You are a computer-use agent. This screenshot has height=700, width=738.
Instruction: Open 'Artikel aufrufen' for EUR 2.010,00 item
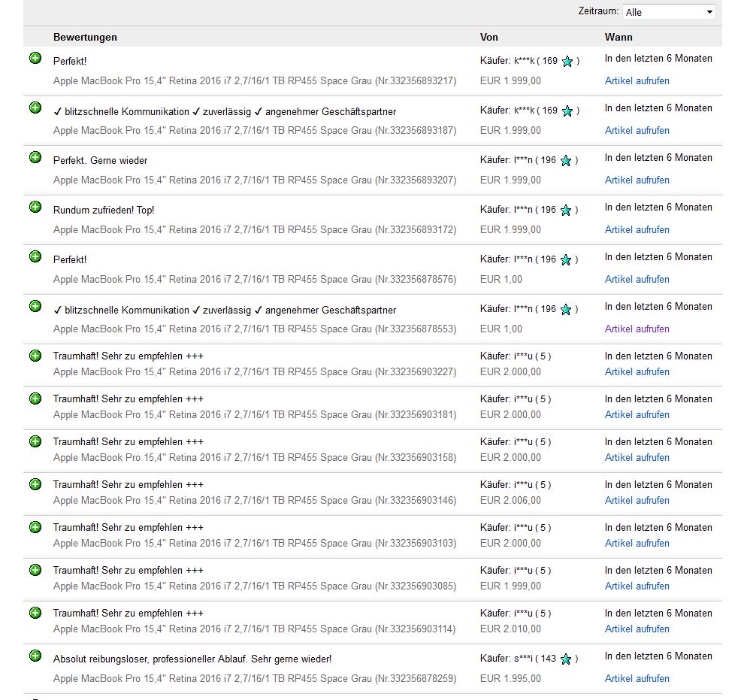coord(637,629)
